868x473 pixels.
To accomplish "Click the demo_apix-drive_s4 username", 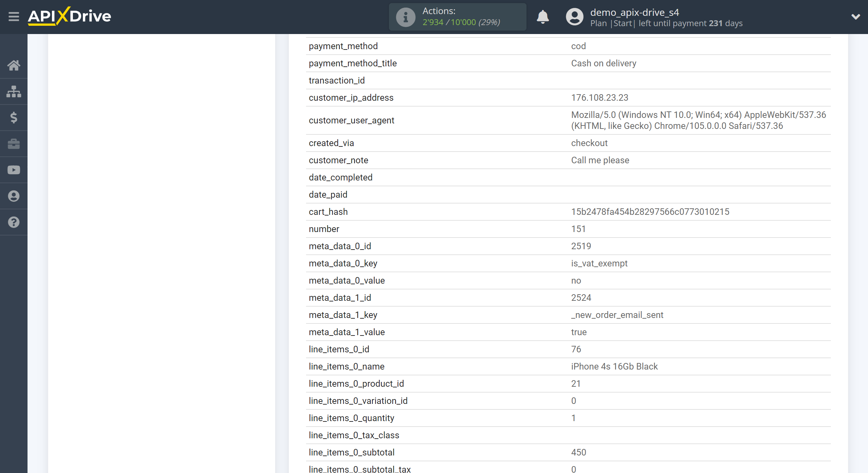I will point(634,12).
